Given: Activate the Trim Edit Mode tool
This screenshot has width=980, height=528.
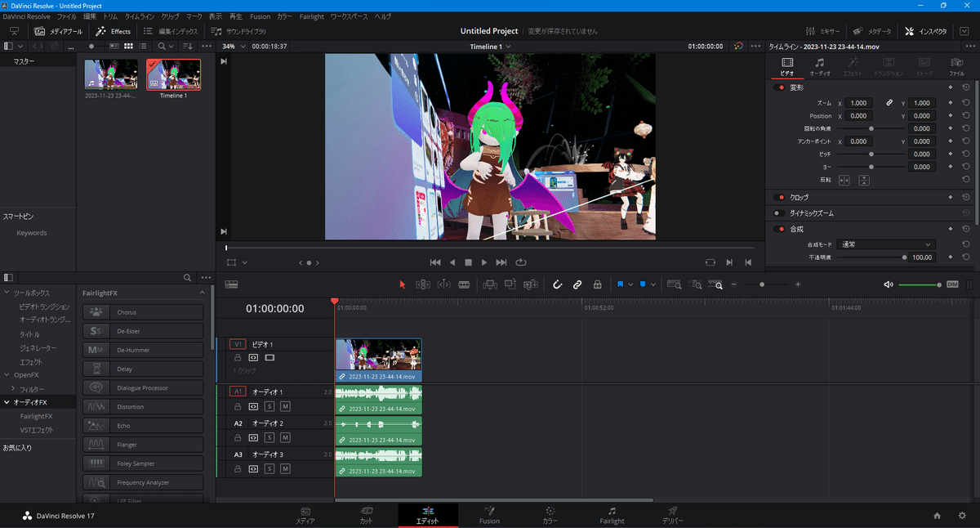Looking at the screenshot, I should pyautogui.click(x=423, y=284).
